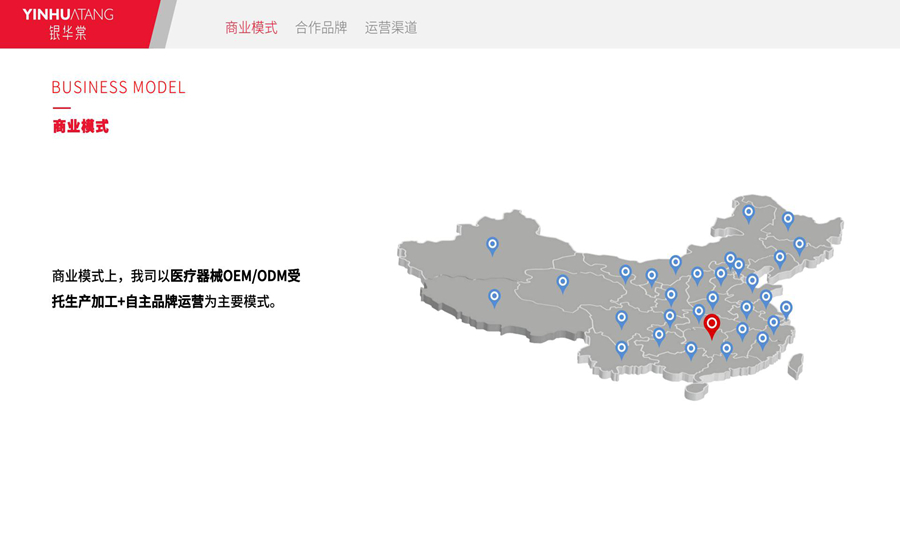Click the BUSINESS MODEL heading
The image size is (900, 552).
point(118,87)
